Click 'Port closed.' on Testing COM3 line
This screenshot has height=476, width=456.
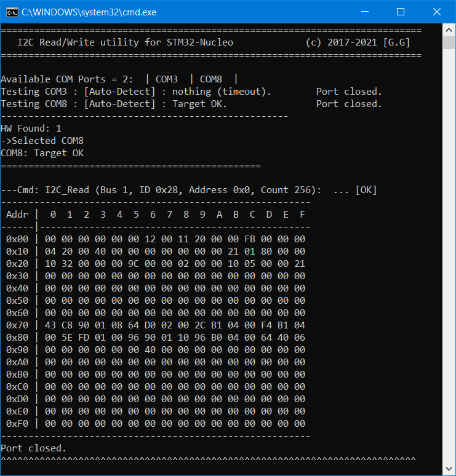[349, 92]
